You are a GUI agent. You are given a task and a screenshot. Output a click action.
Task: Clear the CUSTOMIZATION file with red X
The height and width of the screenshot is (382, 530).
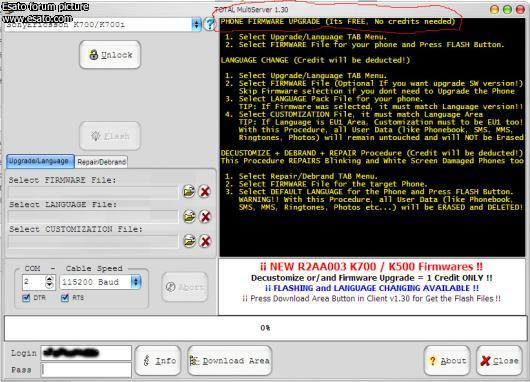point(204,241)
